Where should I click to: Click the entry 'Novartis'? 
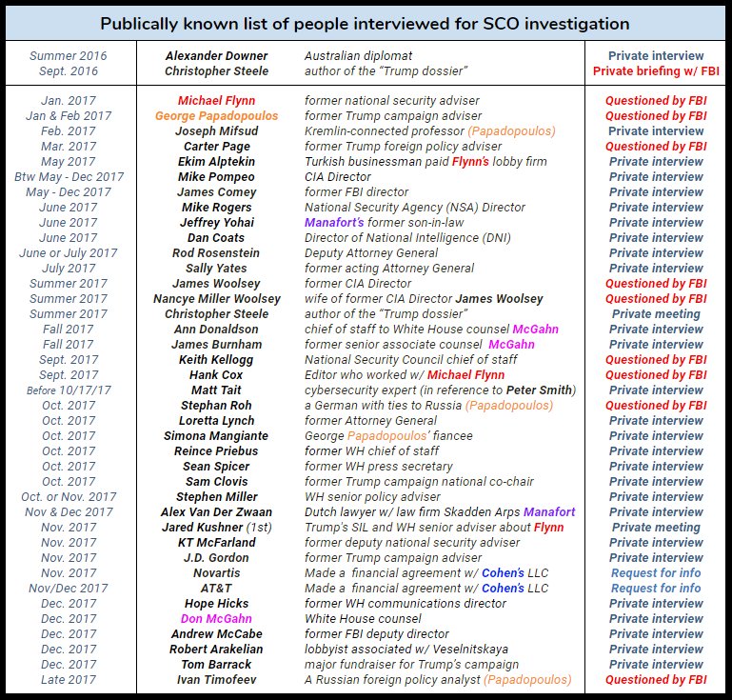coord(217,573)
